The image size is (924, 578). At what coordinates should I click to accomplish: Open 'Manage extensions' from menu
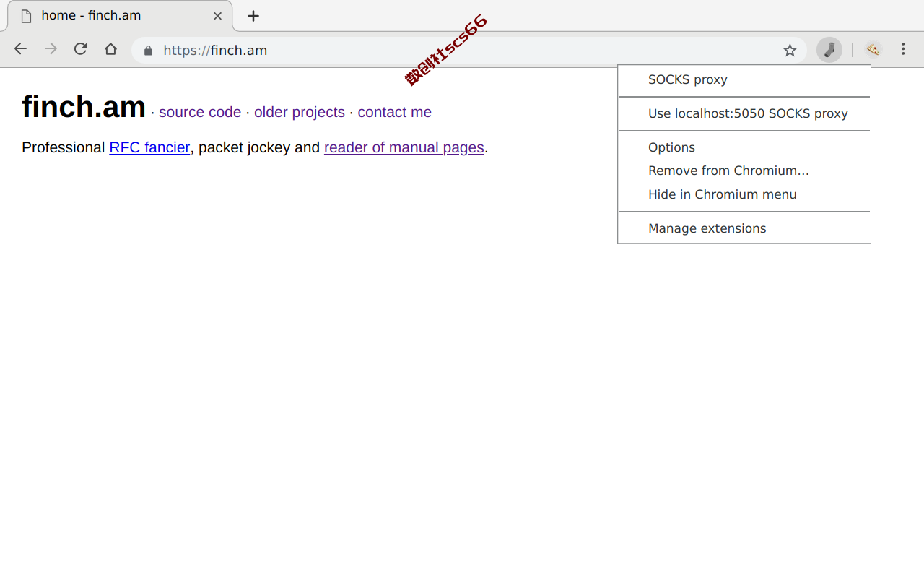click(x=744, y=228)
